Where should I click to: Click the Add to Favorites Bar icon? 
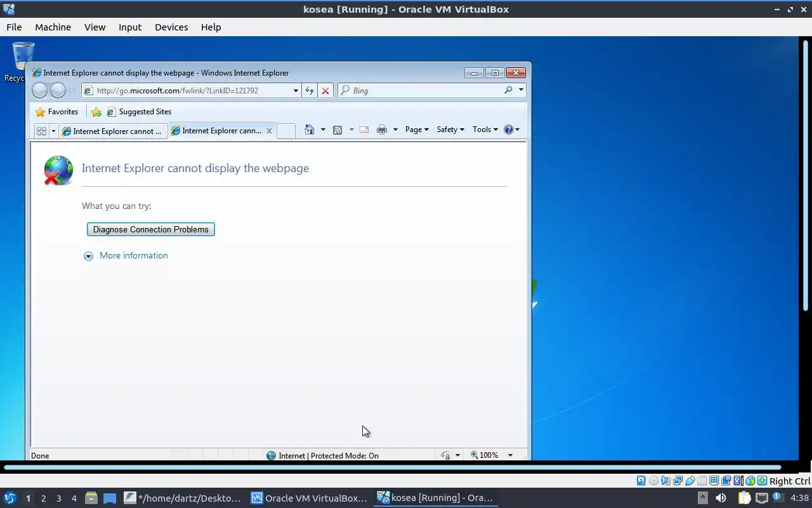click(x=96, y=112)
